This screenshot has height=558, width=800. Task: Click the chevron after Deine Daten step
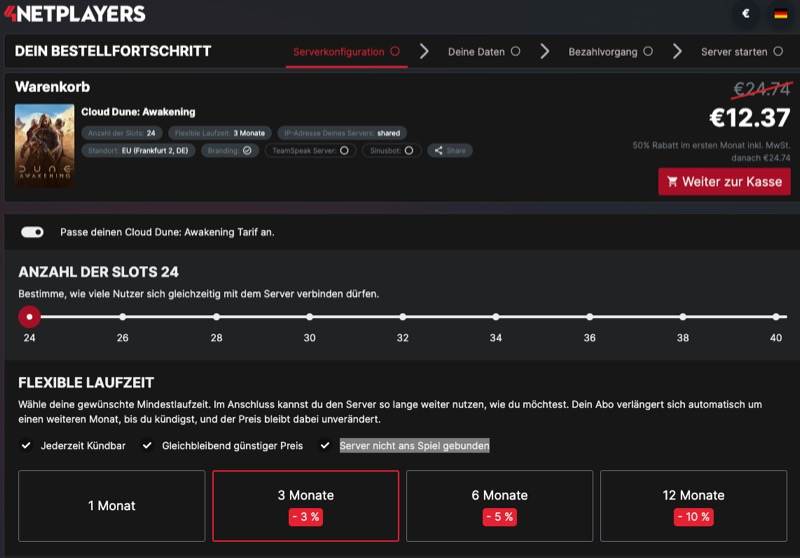pos(545,52)
